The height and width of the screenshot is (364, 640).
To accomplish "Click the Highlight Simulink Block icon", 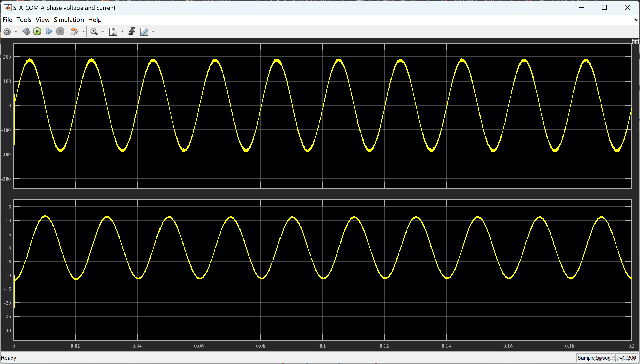I will tap(74, 32).
